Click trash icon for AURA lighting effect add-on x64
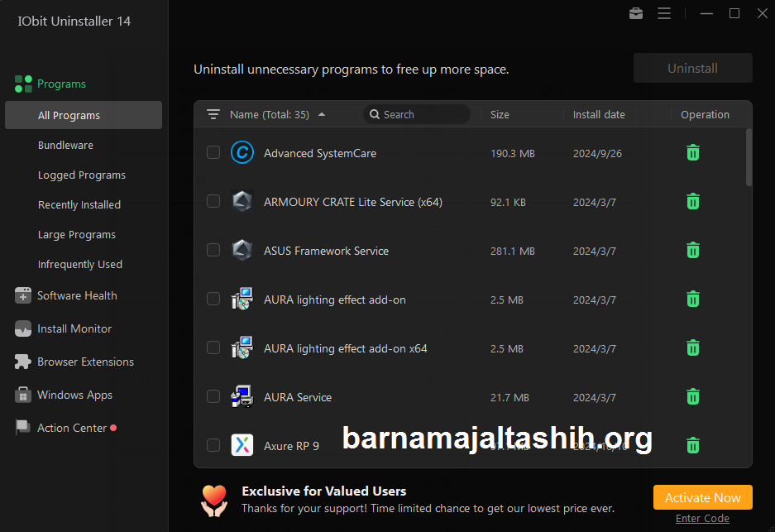Image resolution: width=775 pixels, height=532 pixels. 693,347
